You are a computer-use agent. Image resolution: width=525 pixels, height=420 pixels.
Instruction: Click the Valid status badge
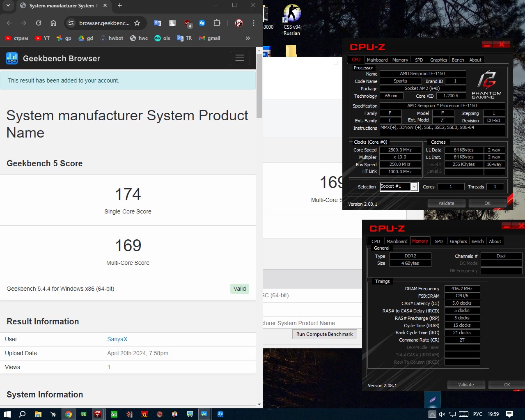click(x=239, y=289)
